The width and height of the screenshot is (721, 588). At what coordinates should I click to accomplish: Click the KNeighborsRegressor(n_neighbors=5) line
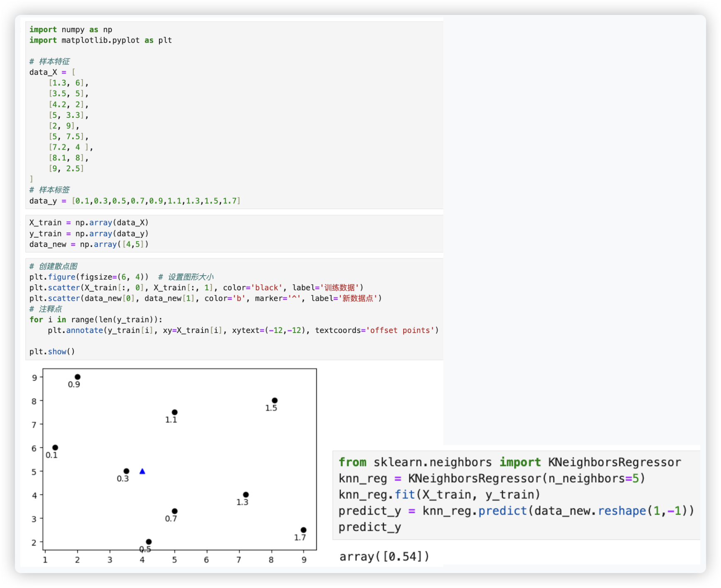[492, 479]
